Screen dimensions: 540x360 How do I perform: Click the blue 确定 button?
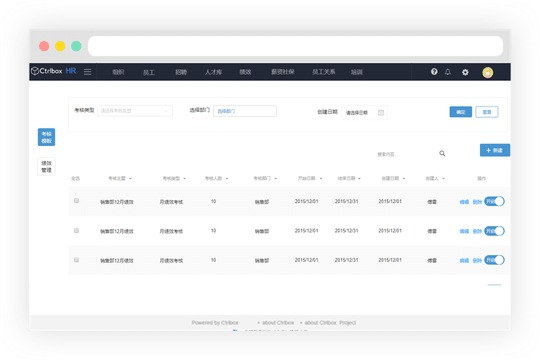click(x=460, y=112)
